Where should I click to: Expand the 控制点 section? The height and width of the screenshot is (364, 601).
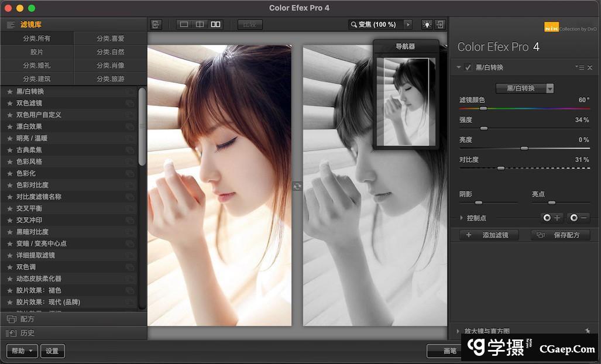point(461,218)
